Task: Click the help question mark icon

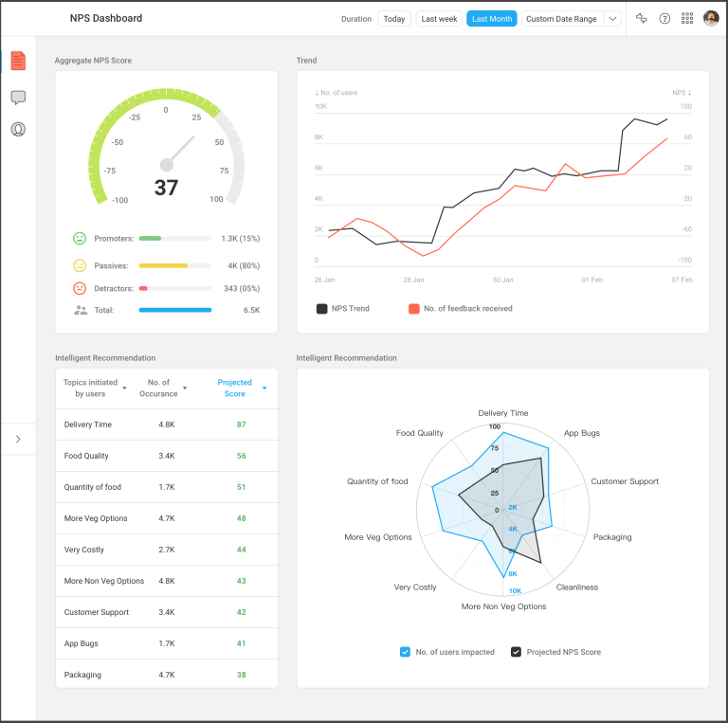Action: point(664,19)
